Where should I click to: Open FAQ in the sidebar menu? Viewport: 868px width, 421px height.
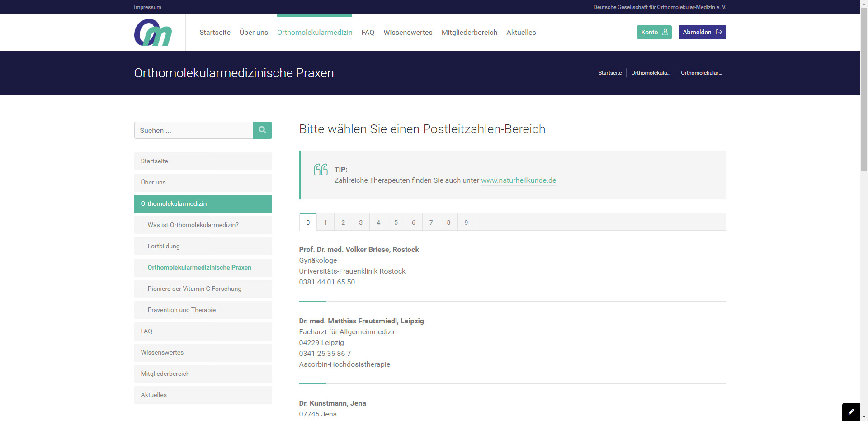coord(203,331)
